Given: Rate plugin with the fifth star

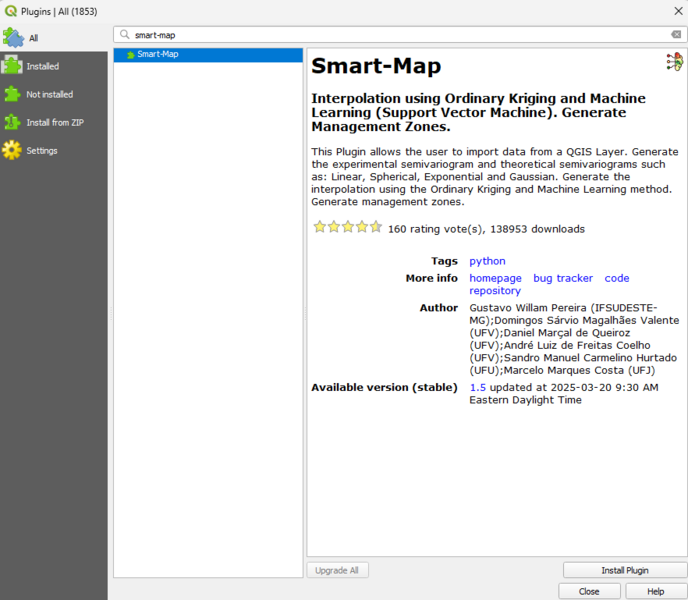Looking at the screenshot, I should tap(376, 227).
